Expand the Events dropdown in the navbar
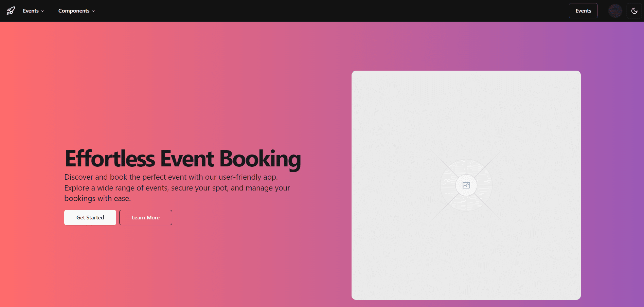This screenshot has width=644, height=307. pyautogui.click(x=33, y=11)
